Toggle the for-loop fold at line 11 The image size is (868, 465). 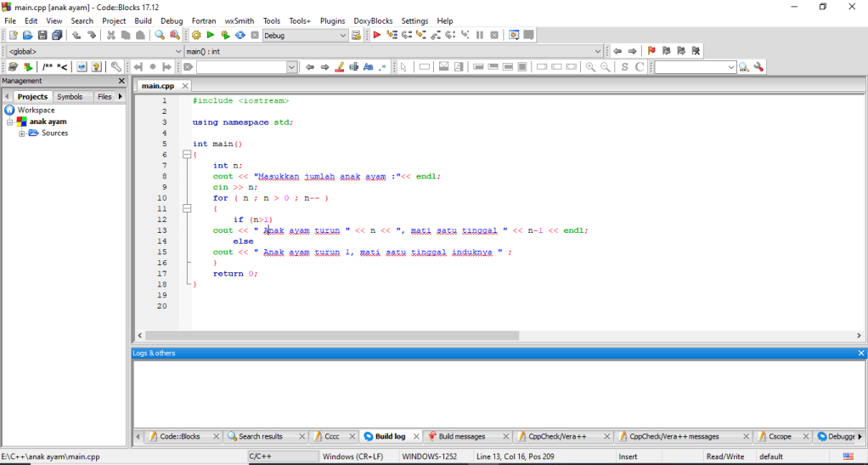pyautogui.click(x=186, y=208)
